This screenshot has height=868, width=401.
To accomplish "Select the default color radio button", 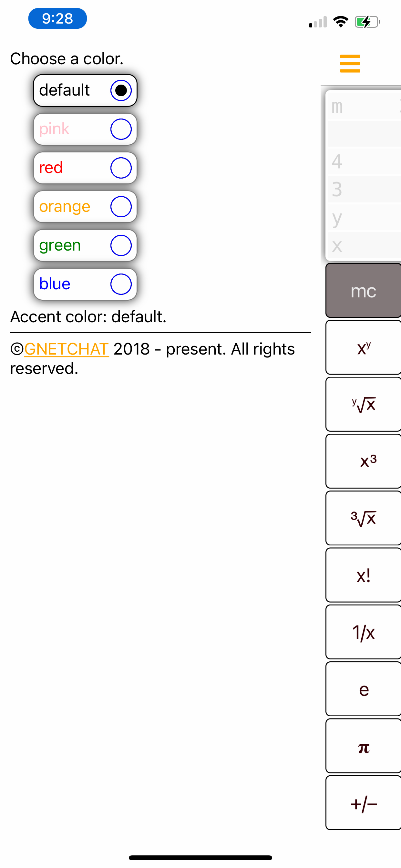I will (x=121, y=90).
